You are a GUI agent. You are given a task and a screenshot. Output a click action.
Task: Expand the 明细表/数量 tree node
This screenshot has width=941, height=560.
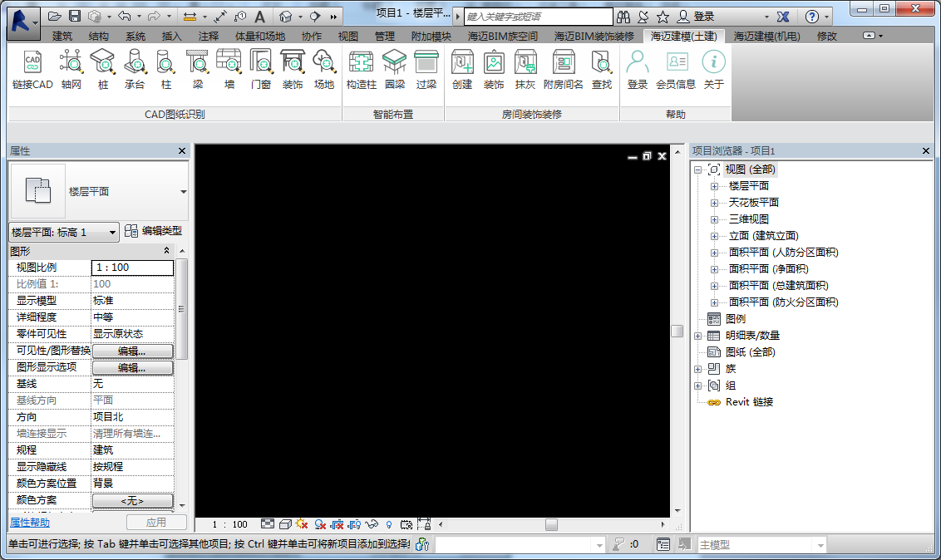pos(698,336)
